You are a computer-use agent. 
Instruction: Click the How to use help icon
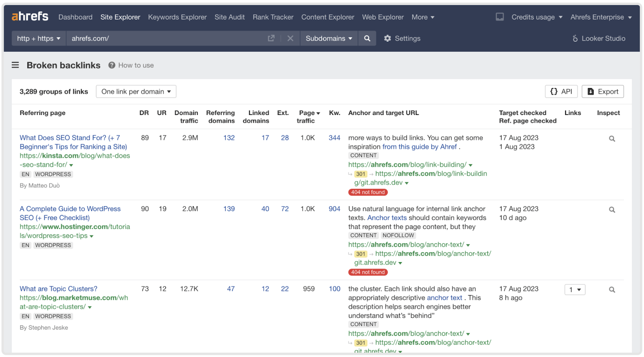point(111,65)
